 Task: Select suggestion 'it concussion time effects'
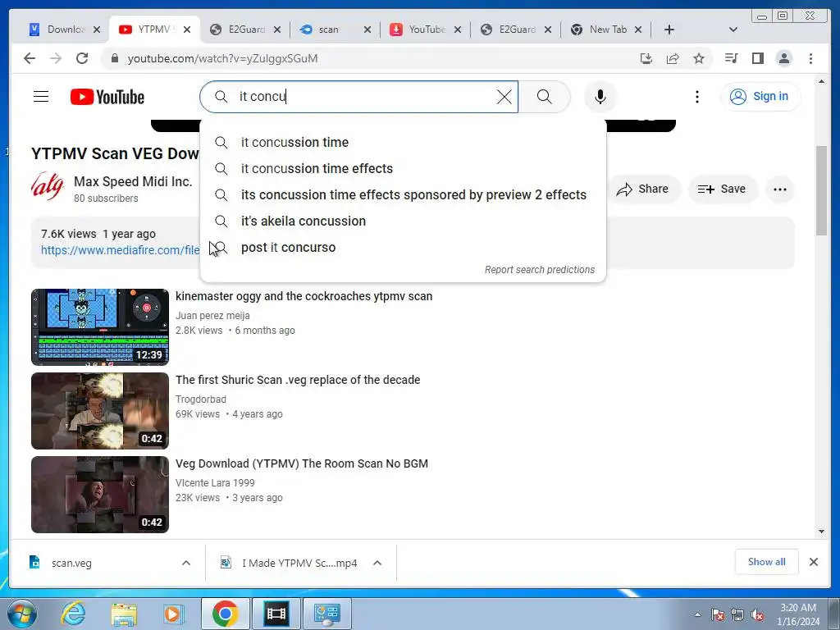pos(403,168)
